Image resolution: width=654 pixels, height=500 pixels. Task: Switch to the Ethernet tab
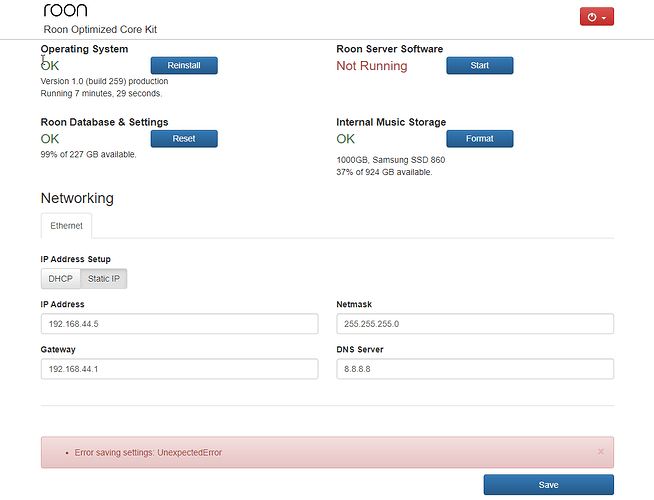[66, 226]
